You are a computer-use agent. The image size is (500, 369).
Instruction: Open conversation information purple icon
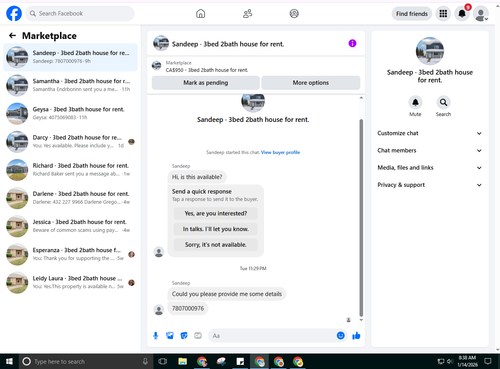click(x=352, y=43)
